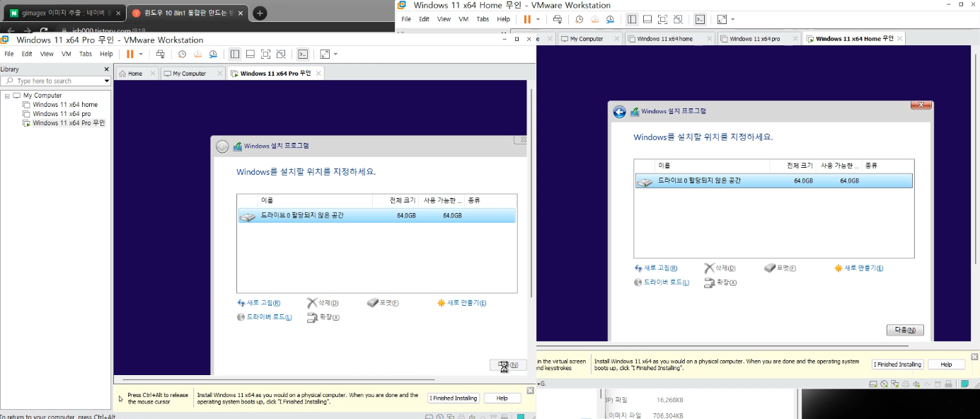
Task: Revert to snapshot in the Home 무인 window
Action: [x=594, y=19]
